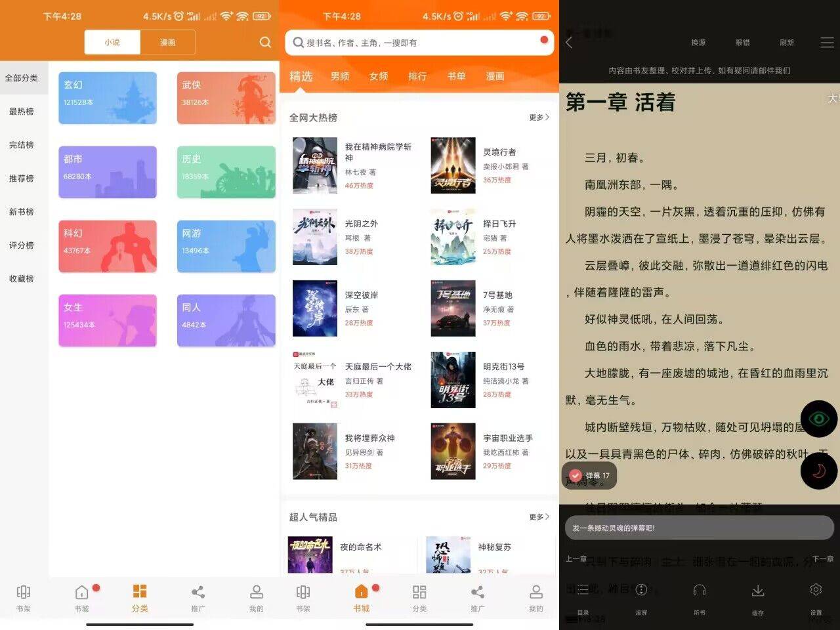The width and height of the screenshot is (840, 630).
Task: Open 书架 in the category screen's bottom bar
Action: pos(24,598)
